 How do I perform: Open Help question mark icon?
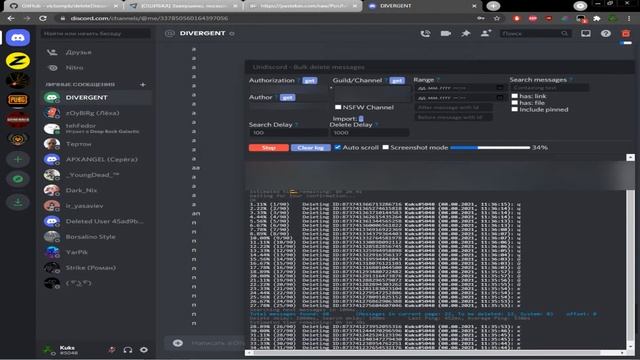point(606,33)
